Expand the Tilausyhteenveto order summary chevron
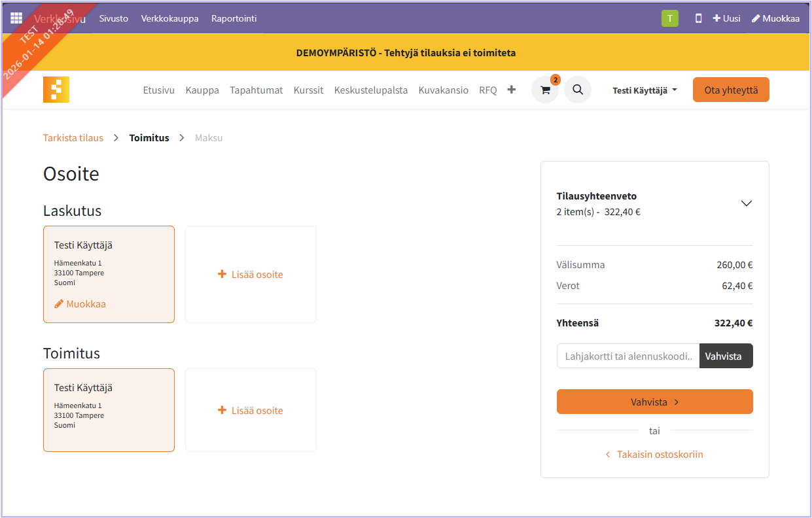This screenshot has width=812, height=518. coord(746,203)
